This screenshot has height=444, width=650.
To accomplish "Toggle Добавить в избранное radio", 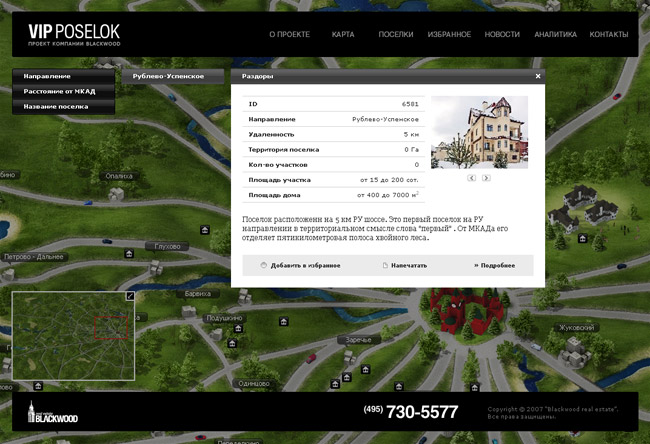I will [x=264, y=265].
